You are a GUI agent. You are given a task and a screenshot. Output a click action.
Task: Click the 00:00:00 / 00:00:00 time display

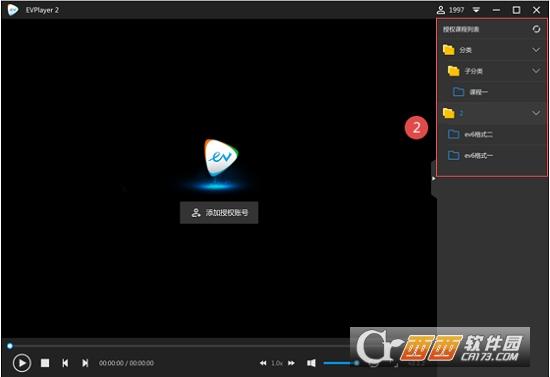(x=126, y=363)
